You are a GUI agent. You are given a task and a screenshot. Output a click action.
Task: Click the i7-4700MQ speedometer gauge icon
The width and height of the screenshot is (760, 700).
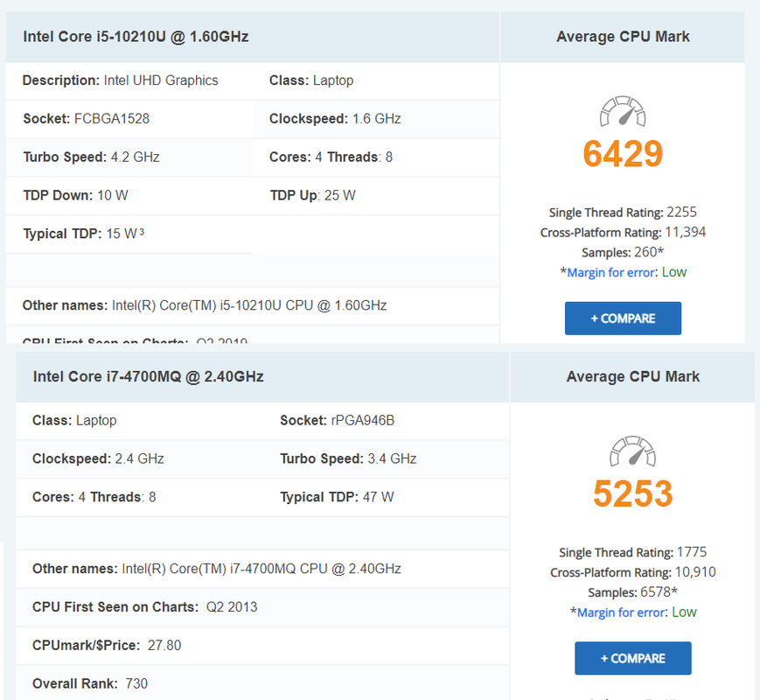click(x=632, y=451)
